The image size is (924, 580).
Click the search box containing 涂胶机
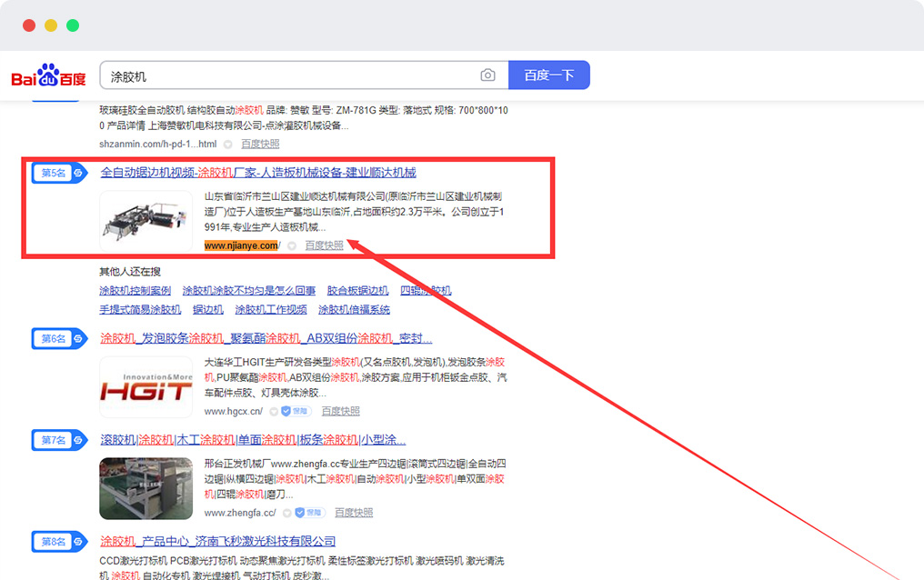304,75
